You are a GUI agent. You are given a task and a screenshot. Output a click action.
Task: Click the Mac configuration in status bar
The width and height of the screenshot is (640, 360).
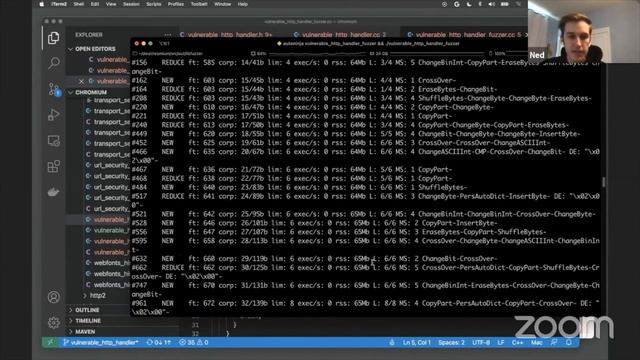pos(536,342)
